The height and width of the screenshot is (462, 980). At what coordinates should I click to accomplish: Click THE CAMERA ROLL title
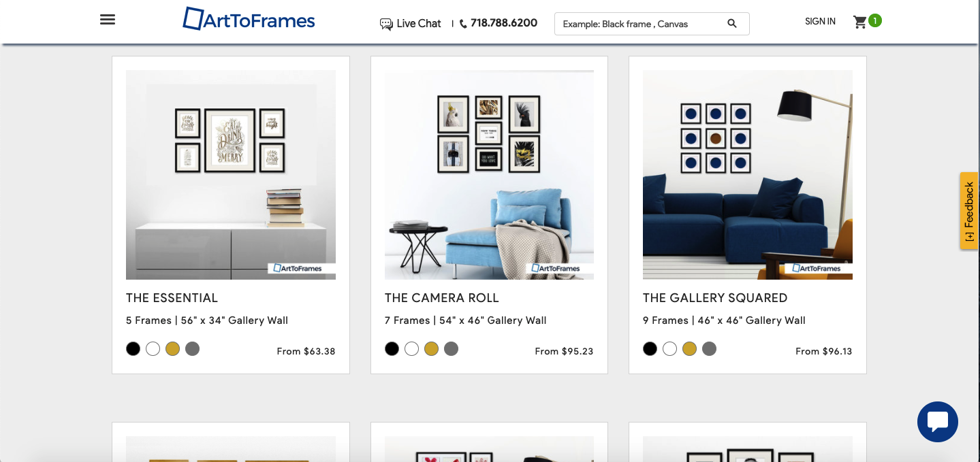coord(442,298)
